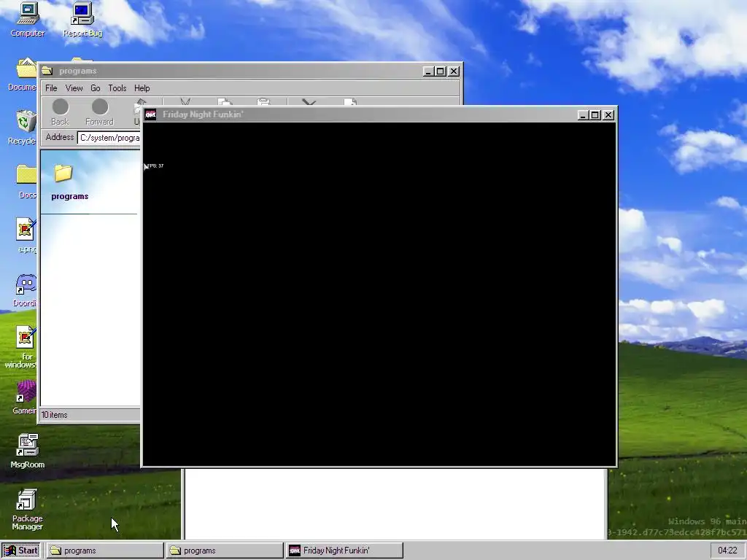The image size is (747, 560).
Task: Close the programs explorer window
Action: click(454, 71)
